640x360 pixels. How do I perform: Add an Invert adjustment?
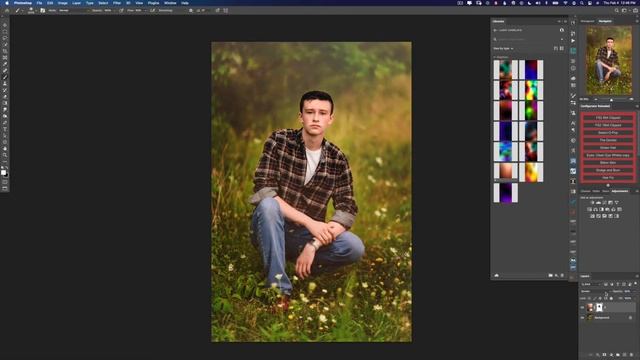[592, 216]
